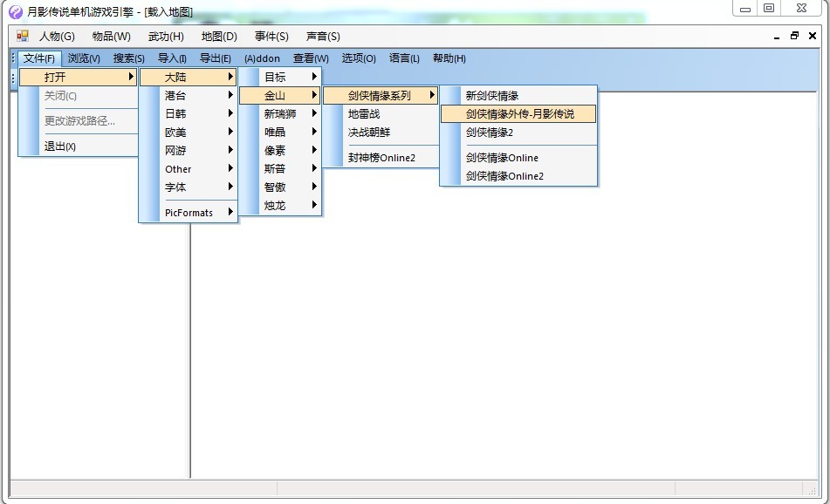Open the 事件(S) menu
Screen dimensions: 830x504
[271, 36]
